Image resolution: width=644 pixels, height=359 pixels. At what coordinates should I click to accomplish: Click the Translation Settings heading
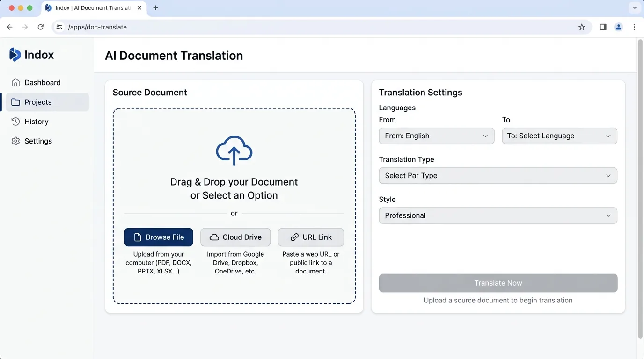tap(421, 93)
